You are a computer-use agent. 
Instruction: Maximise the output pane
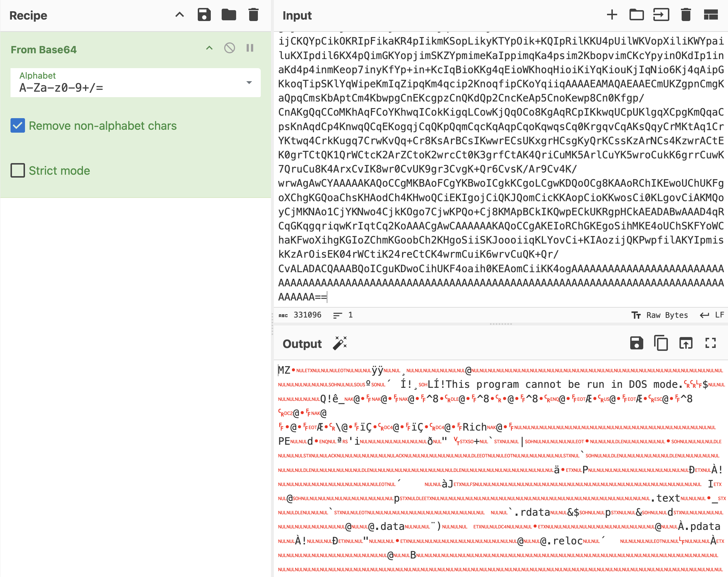pos(711,343)
